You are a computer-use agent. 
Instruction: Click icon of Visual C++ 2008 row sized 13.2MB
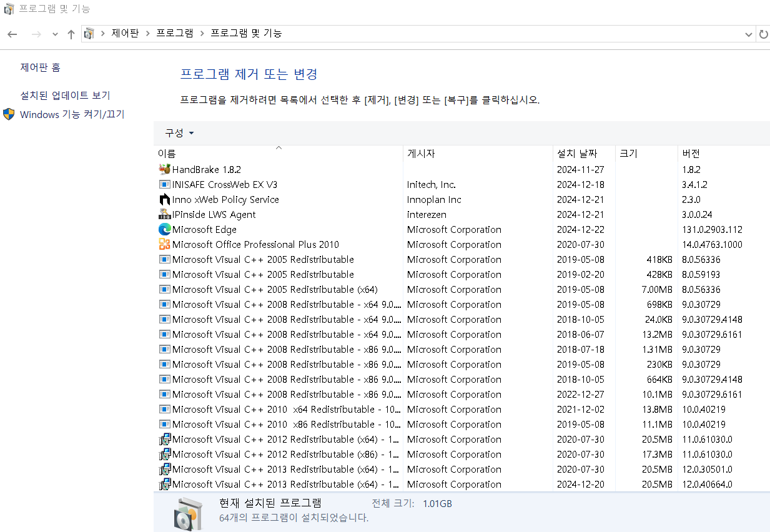point(165,334)
